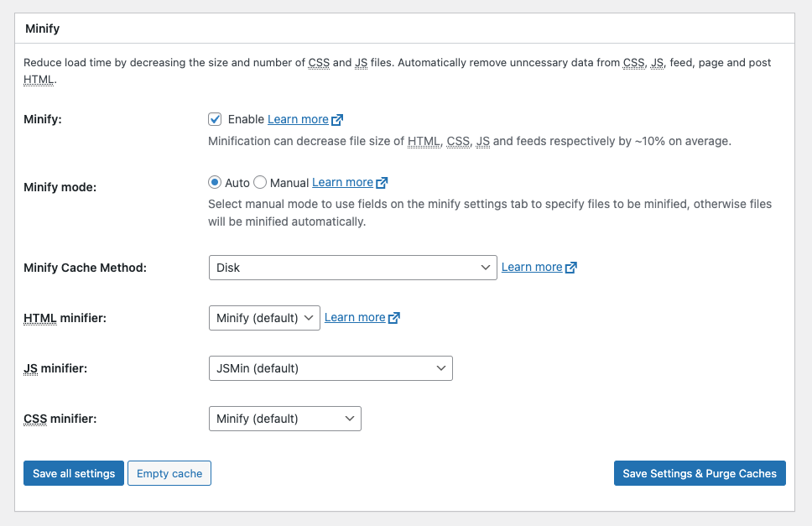Click the Empty cache button

coord(169,473)
